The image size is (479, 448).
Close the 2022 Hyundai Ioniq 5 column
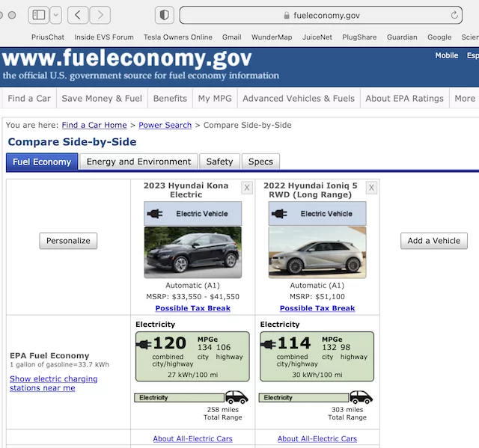(371, 188)
